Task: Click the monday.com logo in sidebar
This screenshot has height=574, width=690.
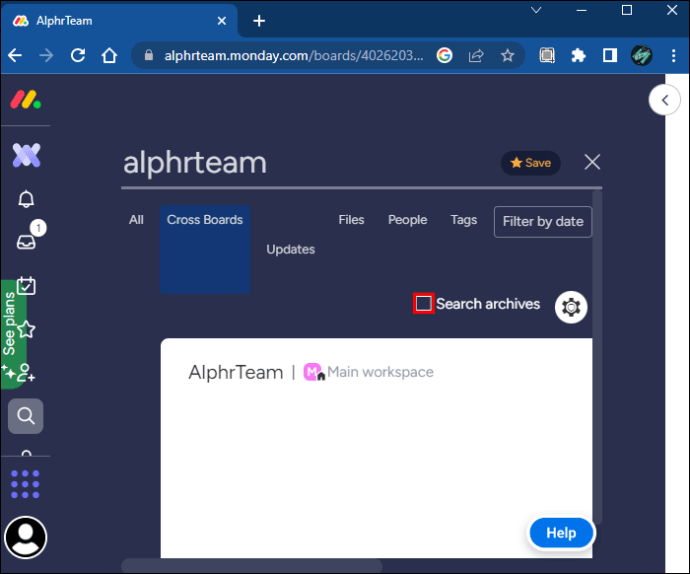Action: (26, 99)
